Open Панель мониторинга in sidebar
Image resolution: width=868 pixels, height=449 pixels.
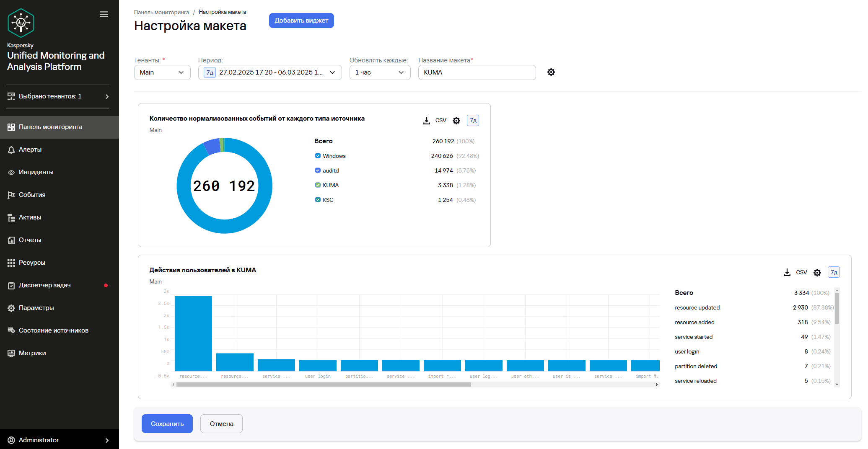coord(60,127)
